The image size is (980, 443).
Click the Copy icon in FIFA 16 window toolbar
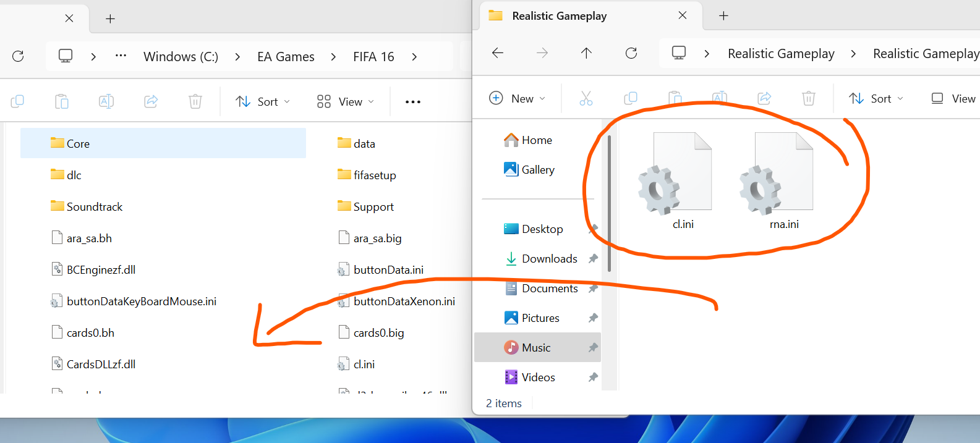tap(17, 101)
